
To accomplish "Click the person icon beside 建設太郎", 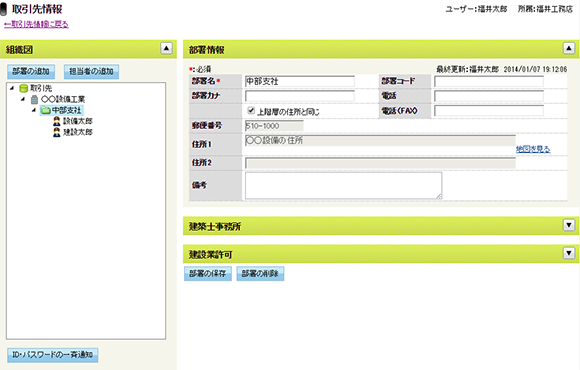I will 57,132.
